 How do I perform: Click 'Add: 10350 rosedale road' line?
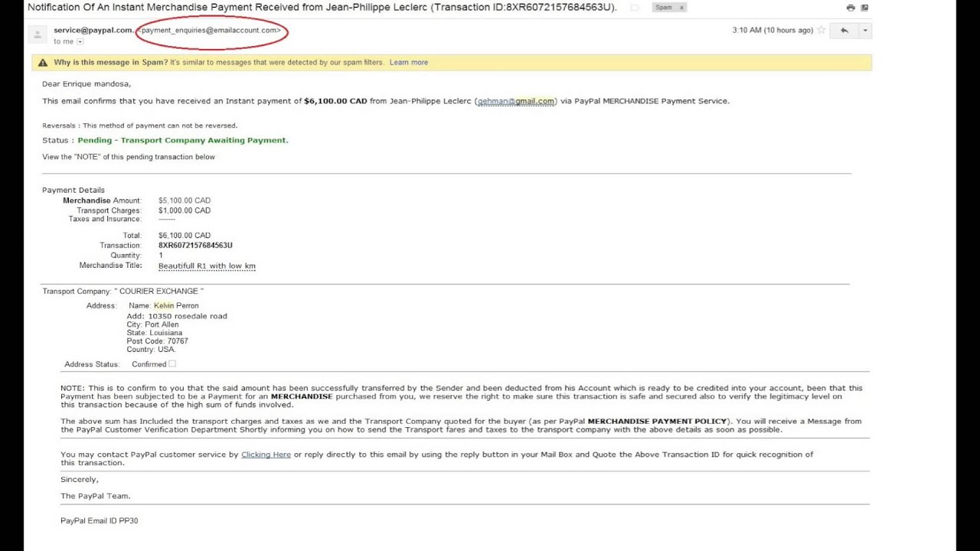coord(177,316)
